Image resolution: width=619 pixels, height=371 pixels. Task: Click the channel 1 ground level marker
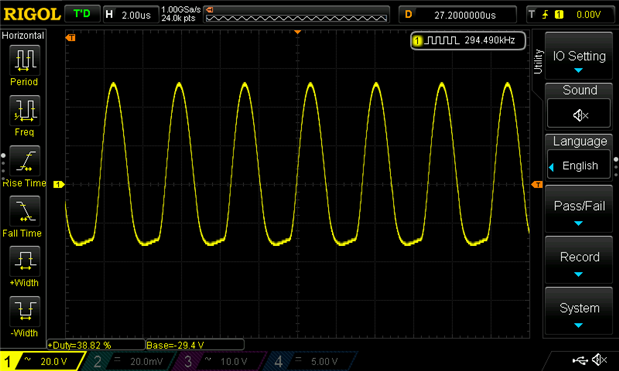59,184
